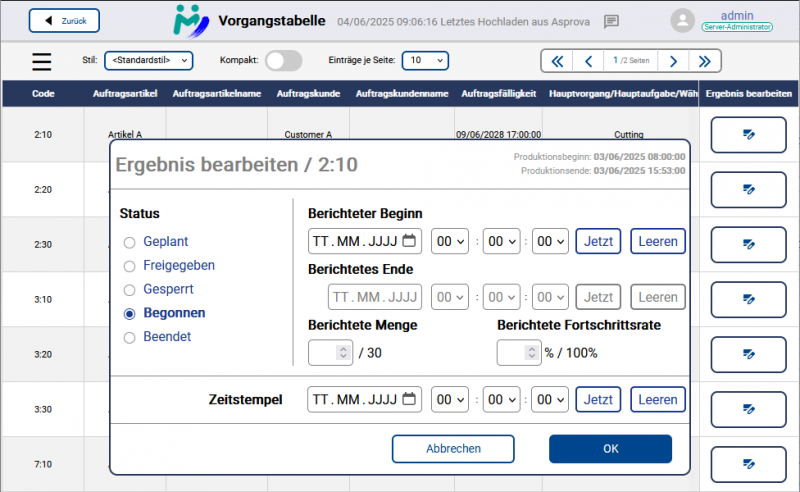Go to the previous page arrow
Image resolution: width=800 pixels, height=492 pixels.
(x=589, y=61)
